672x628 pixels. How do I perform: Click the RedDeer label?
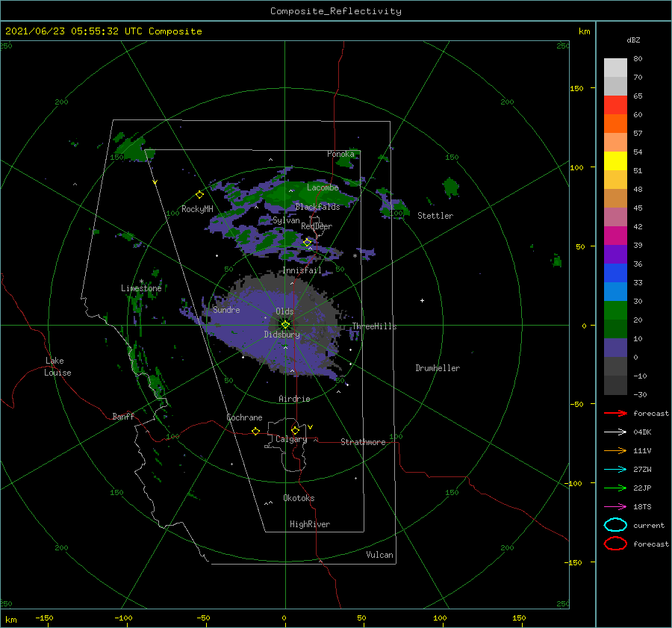point(317,226)
